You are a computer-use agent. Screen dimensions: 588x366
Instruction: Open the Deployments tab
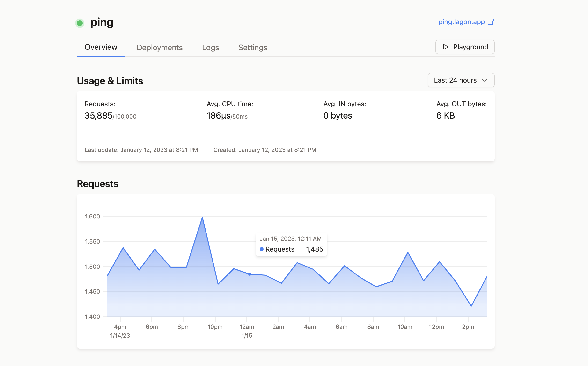coord(160,48)
